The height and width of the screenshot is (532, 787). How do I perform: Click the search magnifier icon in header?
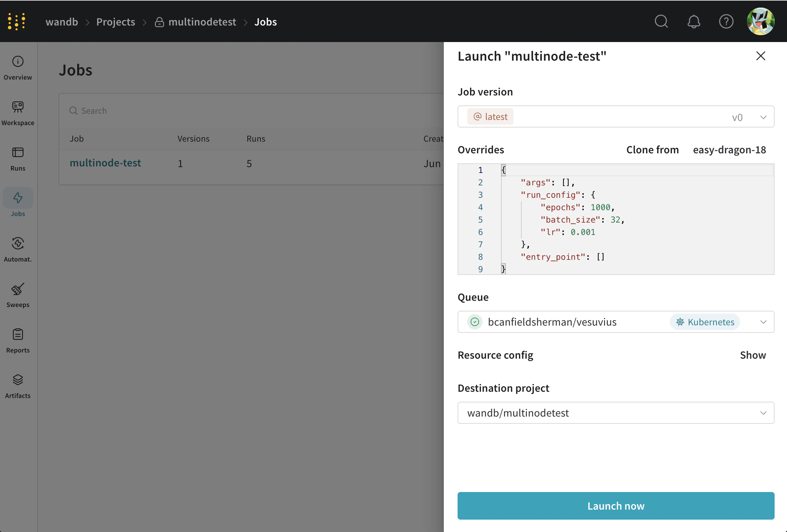661,22
